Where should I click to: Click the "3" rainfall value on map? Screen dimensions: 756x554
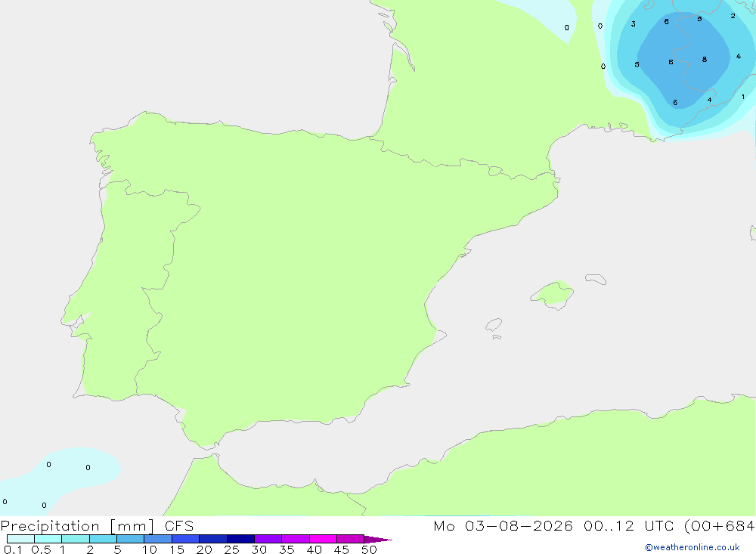(x=633, y=23)
